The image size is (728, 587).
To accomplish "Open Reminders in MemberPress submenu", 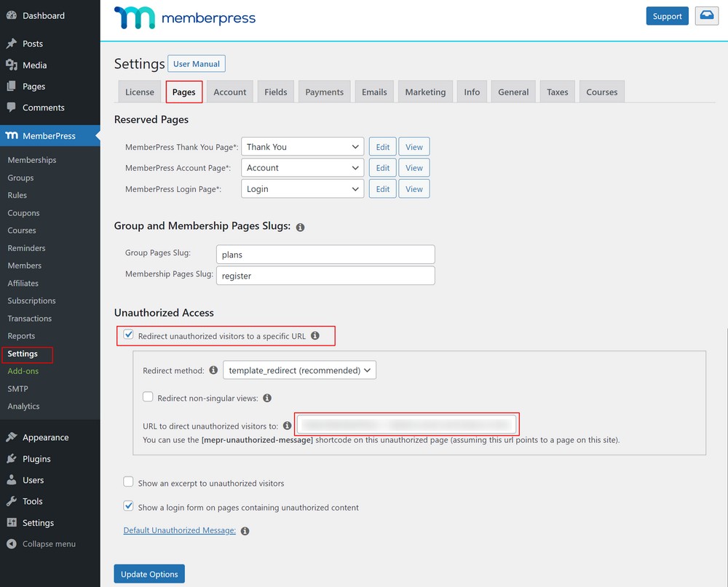I will point(26,248).
